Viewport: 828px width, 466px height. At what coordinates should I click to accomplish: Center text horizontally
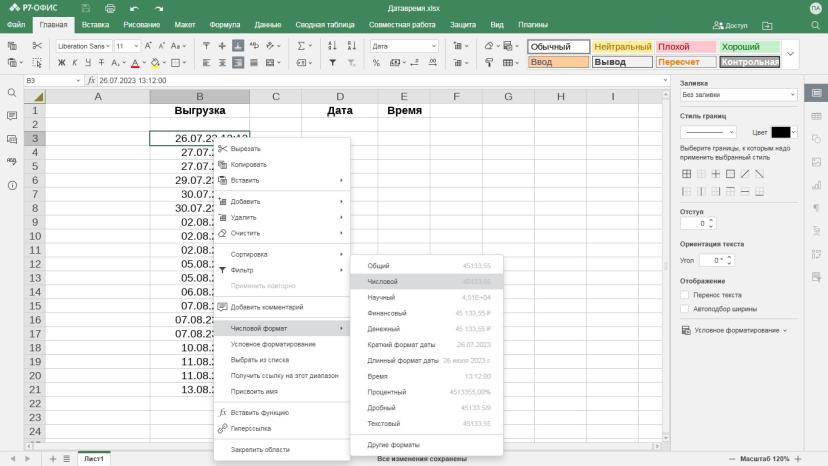222,62
